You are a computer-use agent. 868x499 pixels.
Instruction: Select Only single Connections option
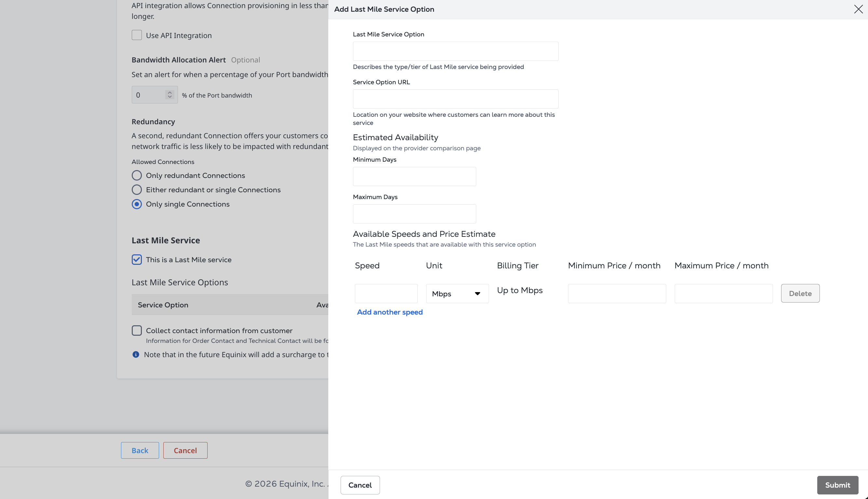click(137, 204)
